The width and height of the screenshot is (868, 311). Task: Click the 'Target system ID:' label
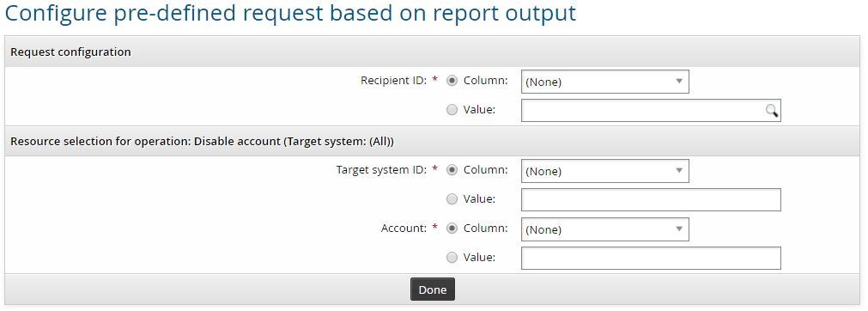[381, 170]
